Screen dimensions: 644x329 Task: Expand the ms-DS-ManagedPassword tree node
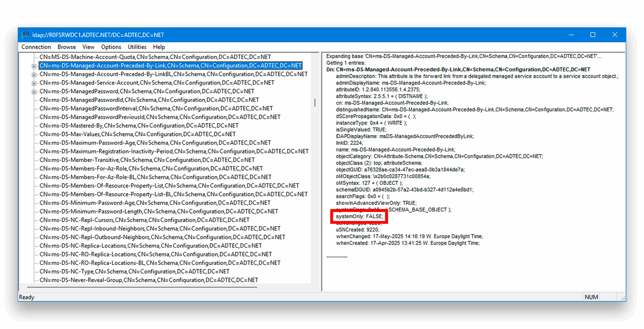point(34,91)
